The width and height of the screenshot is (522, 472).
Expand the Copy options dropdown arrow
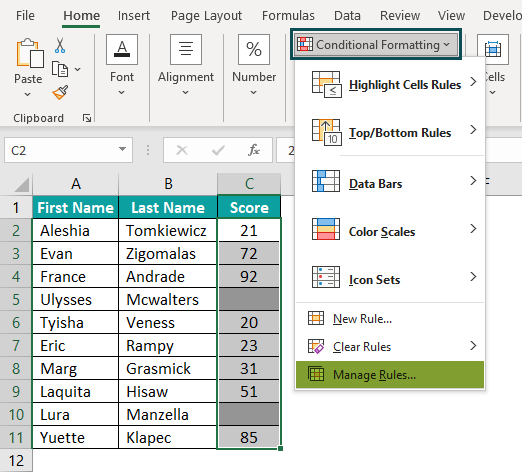pyautogui.click(x=77, y=69)
